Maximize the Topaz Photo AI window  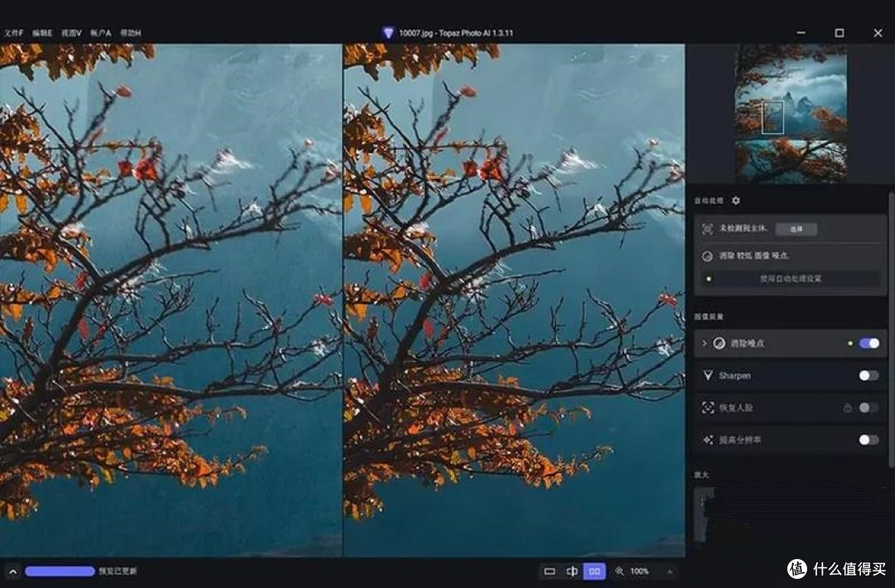(x=839, y=33)
